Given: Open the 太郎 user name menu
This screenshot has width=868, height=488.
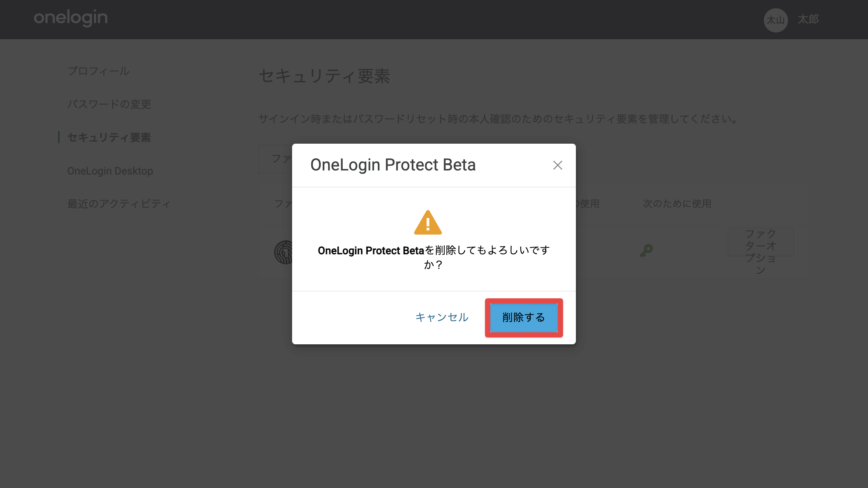Looking at the screenshot, I should 808,19.
